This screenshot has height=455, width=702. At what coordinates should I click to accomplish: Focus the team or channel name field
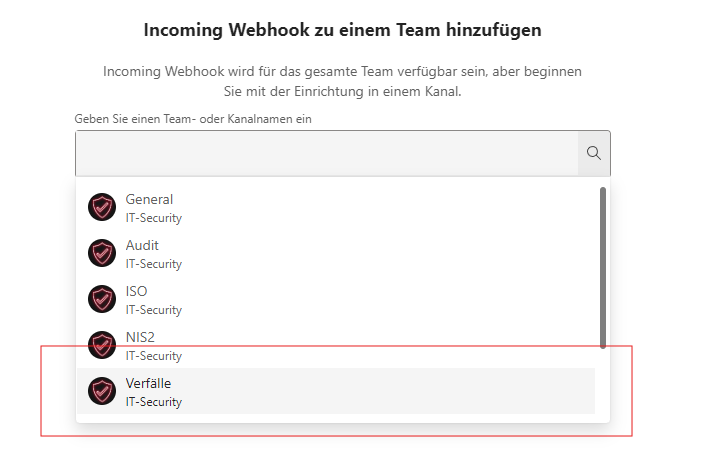(327, 153)
